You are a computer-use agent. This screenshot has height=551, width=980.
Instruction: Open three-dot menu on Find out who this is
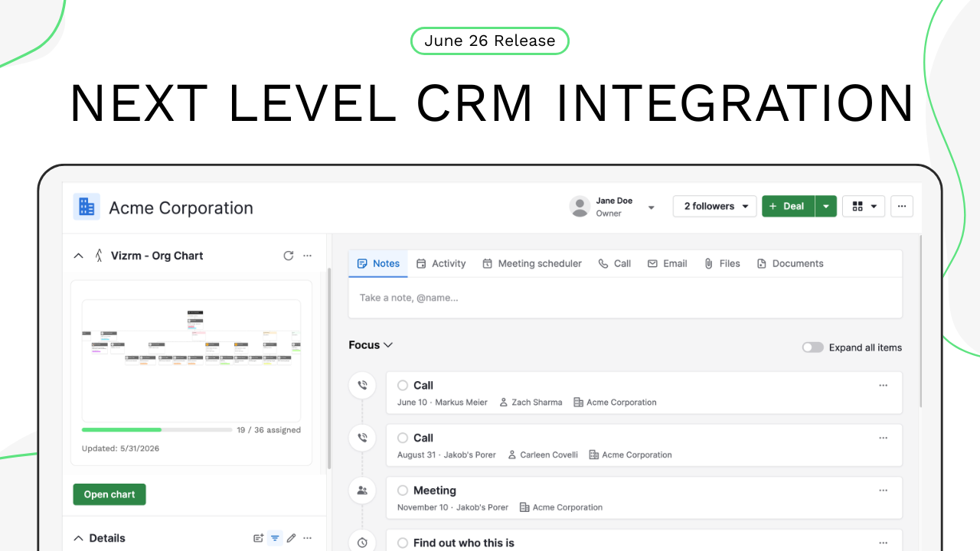pyautogui.click(x=884, y=543)
